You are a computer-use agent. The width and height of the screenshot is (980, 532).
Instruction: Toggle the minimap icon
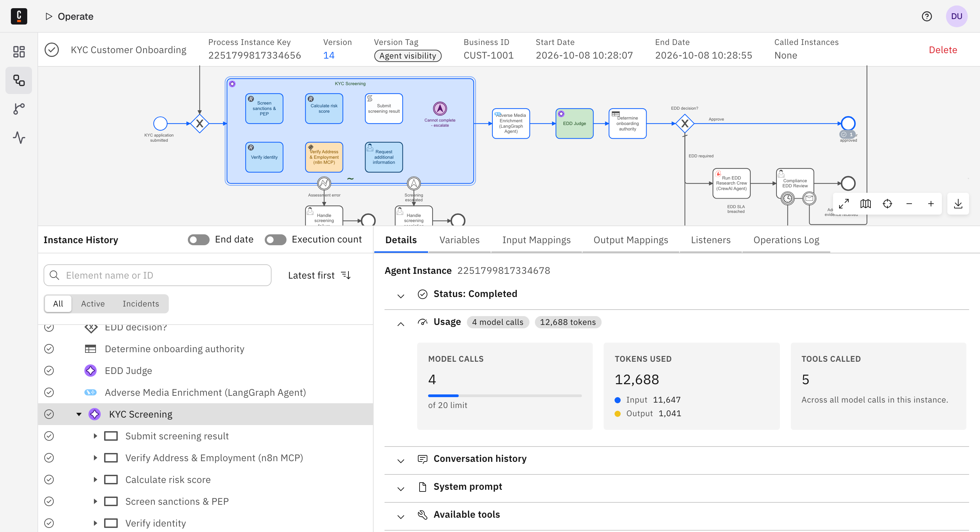coord(865,204)
